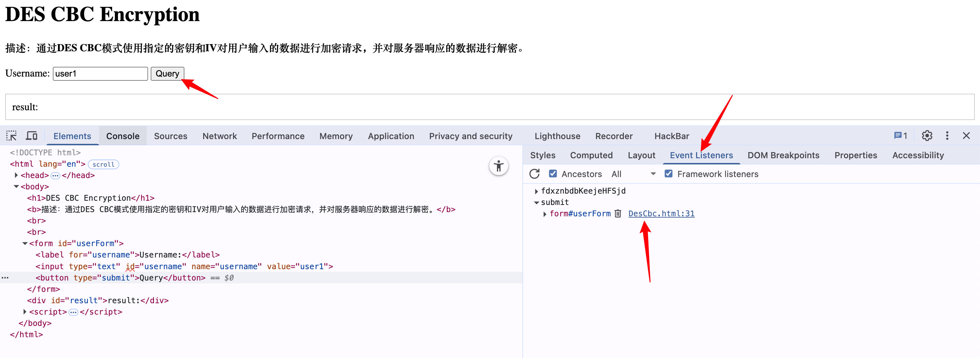Open the three-dot actions beside button row
980x358 pixels.
[5, 278]
